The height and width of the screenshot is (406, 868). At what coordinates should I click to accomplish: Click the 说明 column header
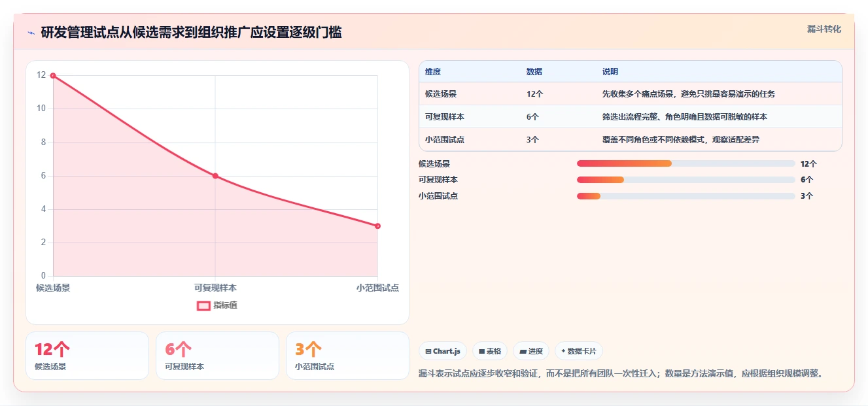click(x=610, y=72)
